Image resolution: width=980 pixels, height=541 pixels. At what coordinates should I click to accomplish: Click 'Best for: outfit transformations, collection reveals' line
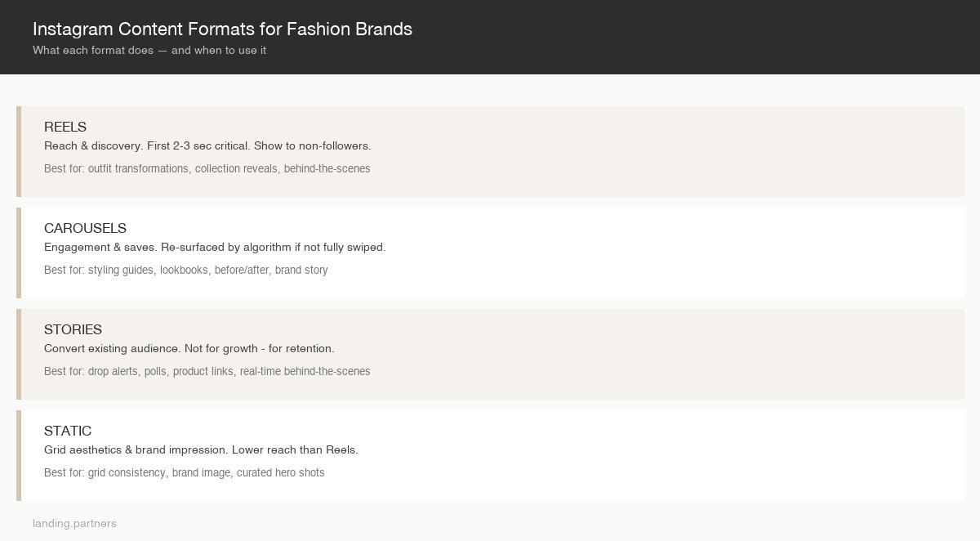(x=207, y=168)
